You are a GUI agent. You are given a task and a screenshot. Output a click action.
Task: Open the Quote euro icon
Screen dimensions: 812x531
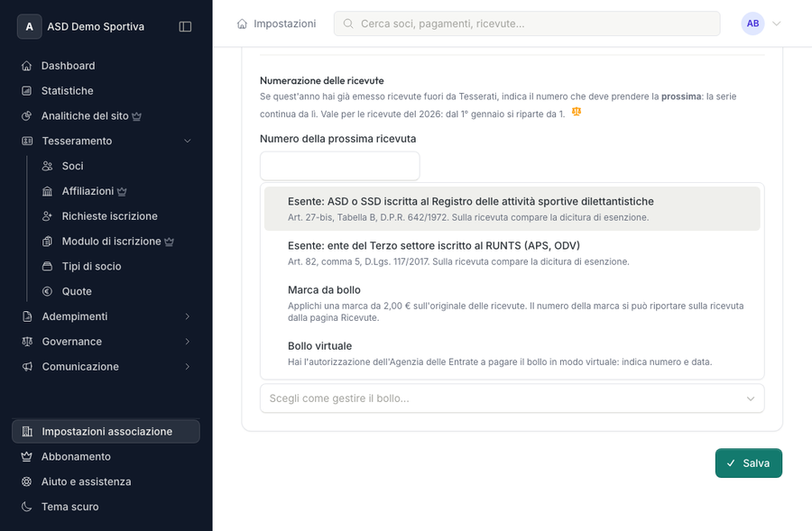[47, 291]
